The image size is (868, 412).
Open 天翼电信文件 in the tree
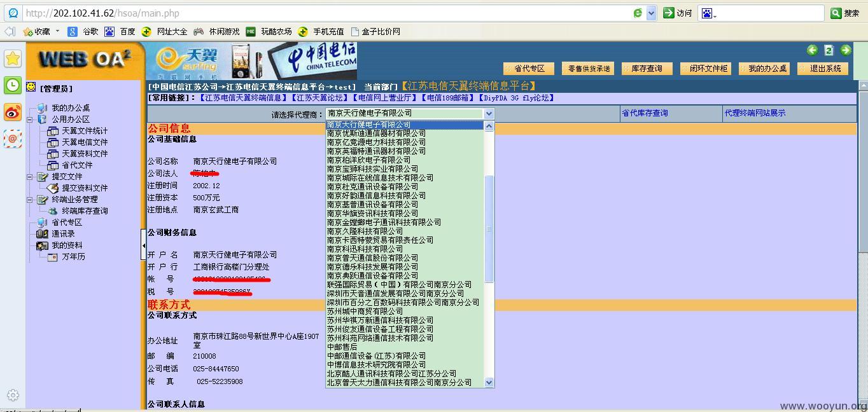(85, 142)
